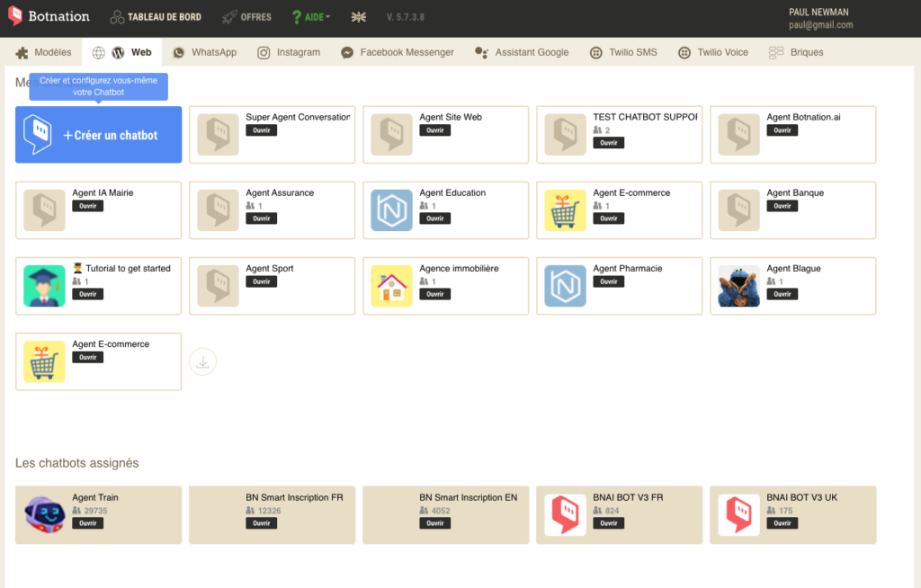This screenshot has height=588, width=921.
Task: Click Agent IA Mairie placeholder icon
Action: (45, 210)
